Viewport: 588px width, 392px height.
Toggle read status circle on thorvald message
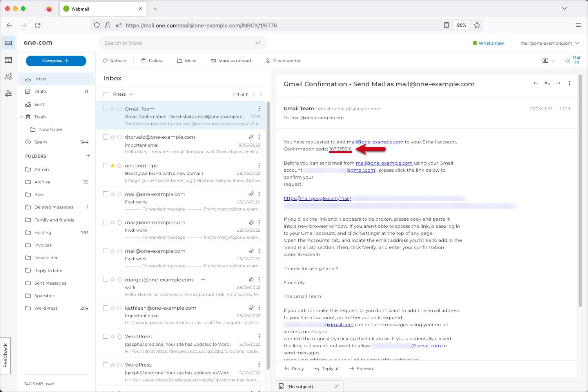click(120, 137)
